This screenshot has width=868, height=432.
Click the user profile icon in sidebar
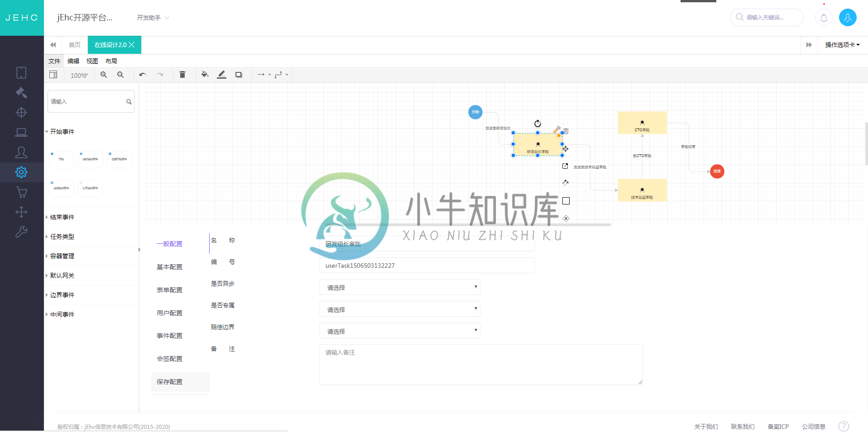tap(21, 152)
